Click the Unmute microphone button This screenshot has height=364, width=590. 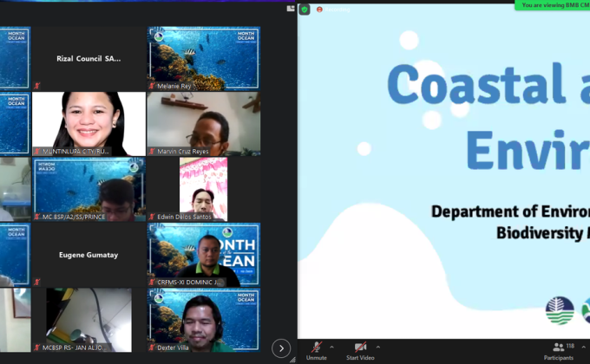pos(317,351)
